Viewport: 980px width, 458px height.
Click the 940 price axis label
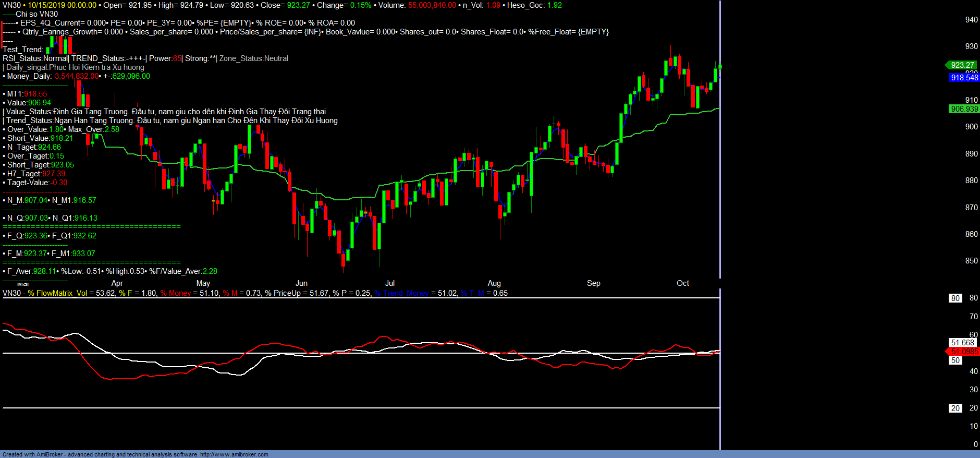971,20
